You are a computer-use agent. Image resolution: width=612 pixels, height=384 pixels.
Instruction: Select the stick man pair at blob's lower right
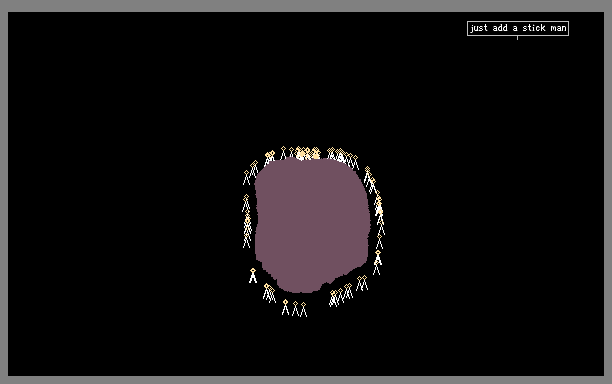tap(362, 283)
